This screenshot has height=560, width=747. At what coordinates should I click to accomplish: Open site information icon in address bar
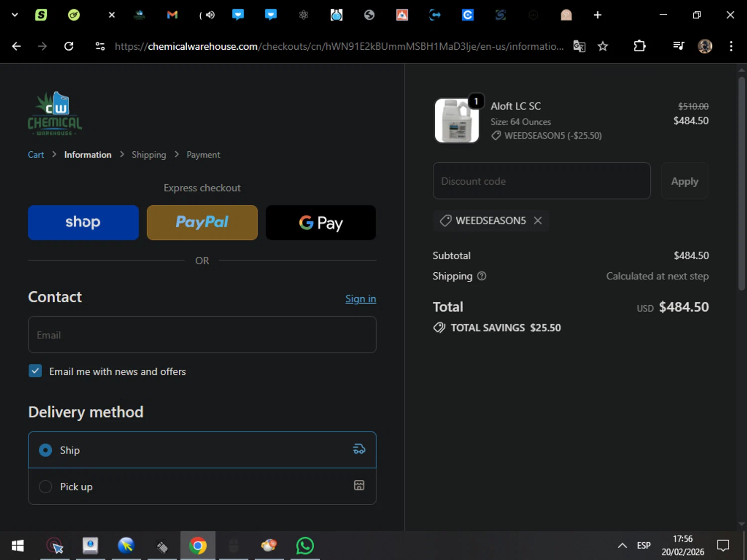(100, 46)
